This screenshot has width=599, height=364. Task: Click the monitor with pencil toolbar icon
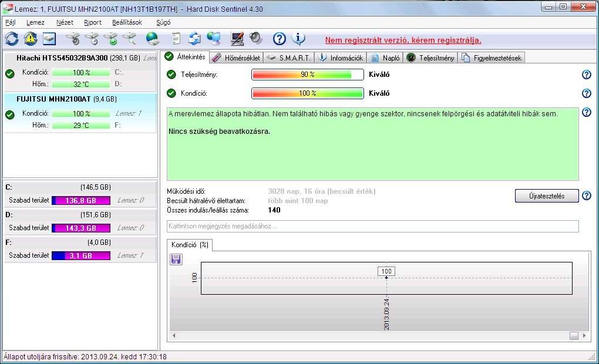[x=237, y=39]
